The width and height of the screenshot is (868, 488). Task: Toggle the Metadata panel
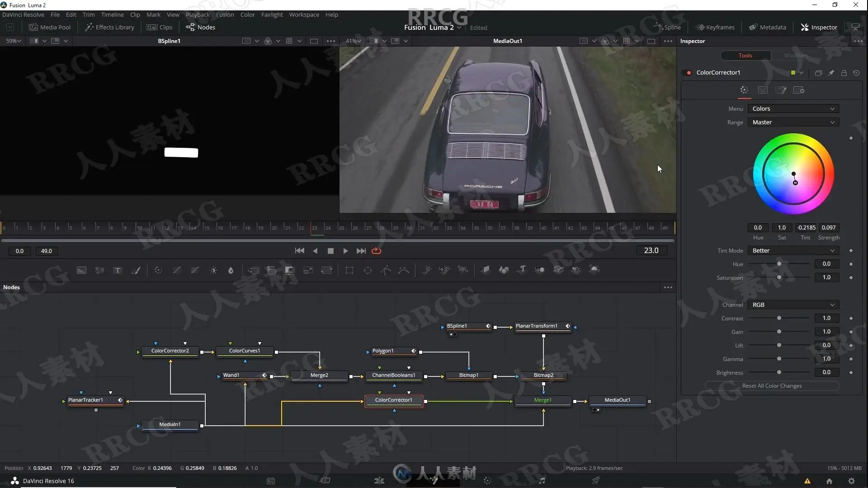tap(768, 27)
